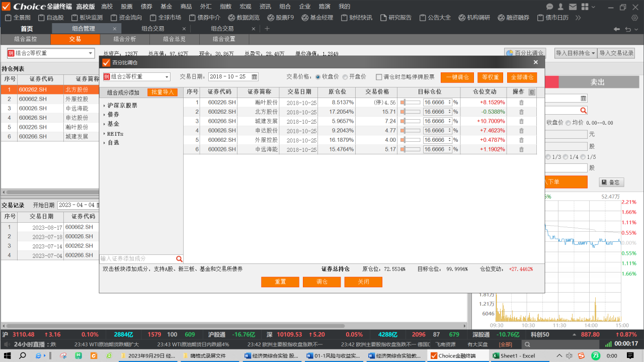Screen dimensions: 644x362
Task: Delete the 申达股份 row with trash icon
Action: click(521, 131)
